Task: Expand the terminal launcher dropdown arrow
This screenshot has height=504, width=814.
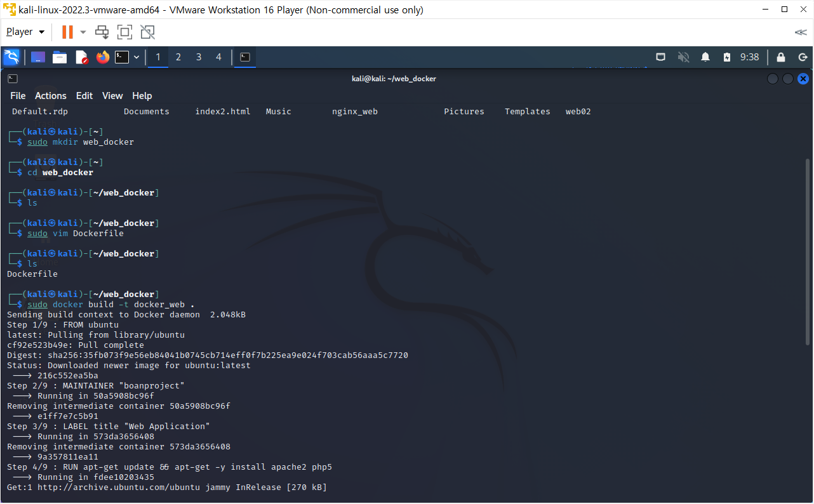Action: (136, 57)
